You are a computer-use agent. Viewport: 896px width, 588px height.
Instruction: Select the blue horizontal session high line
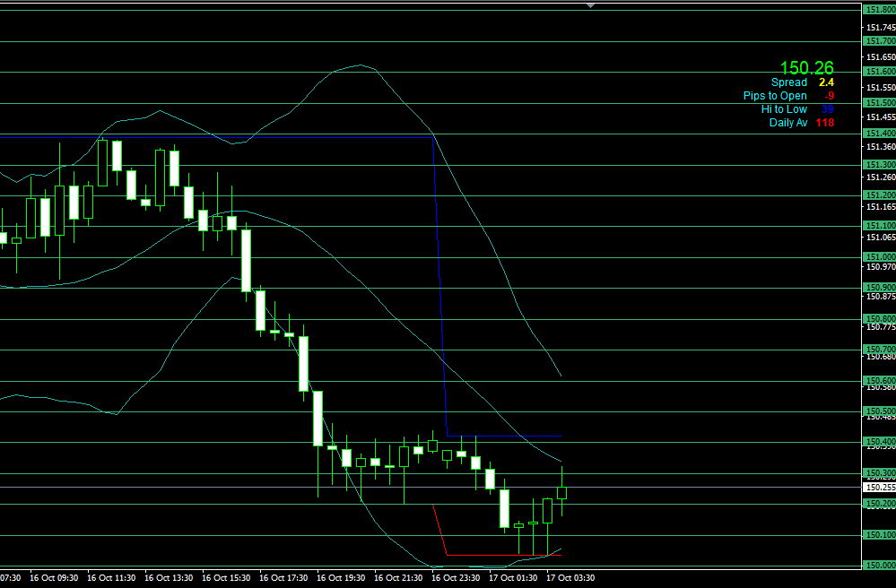click(x=502, y=436)
